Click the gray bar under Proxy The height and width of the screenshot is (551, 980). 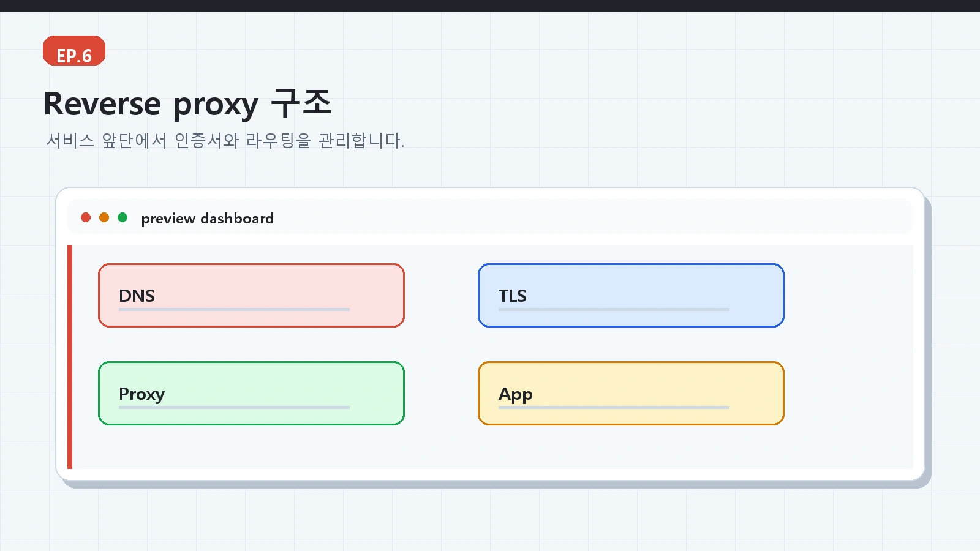click(x=234, y=407)
